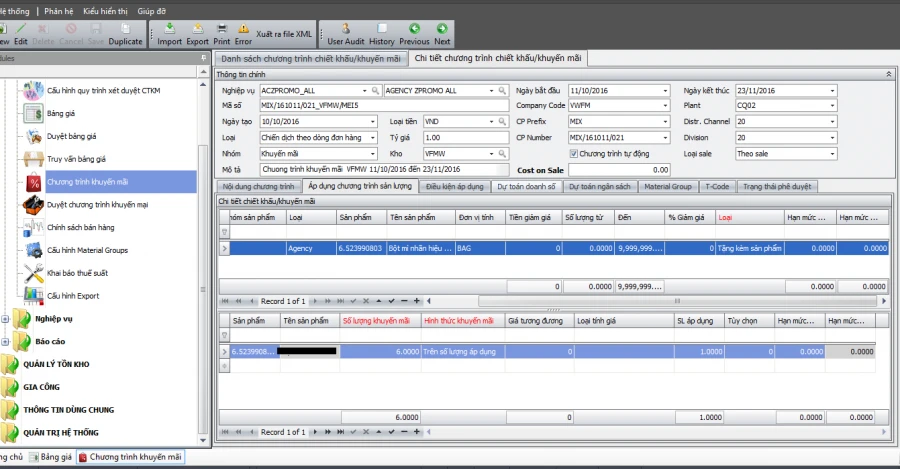Click the modules panel vertical scrollbar
The image size is (900, 469).
point(203,290)
